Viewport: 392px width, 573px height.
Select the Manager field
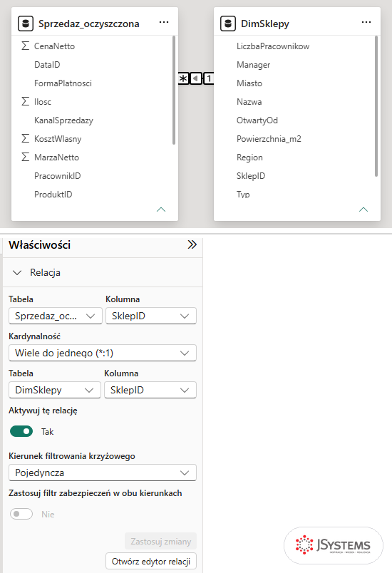coord(253,65)
